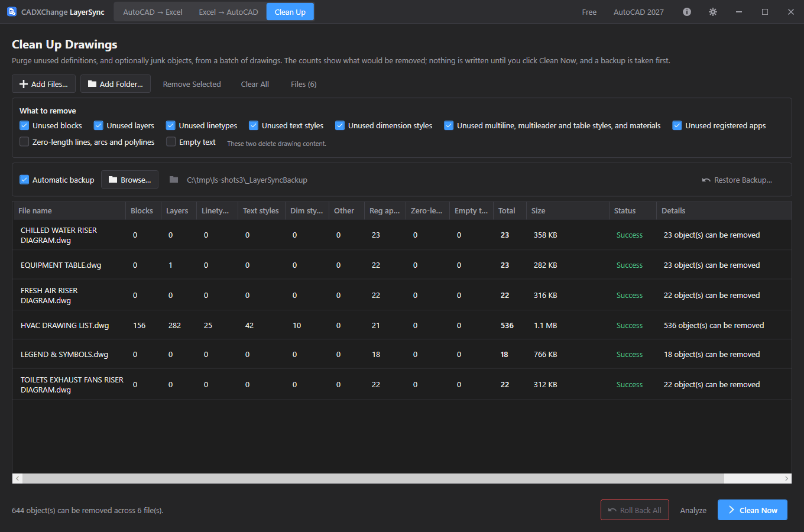Sort by the Reg ap... column header
The height and width of the screenshot is (532, 804).
384,210
